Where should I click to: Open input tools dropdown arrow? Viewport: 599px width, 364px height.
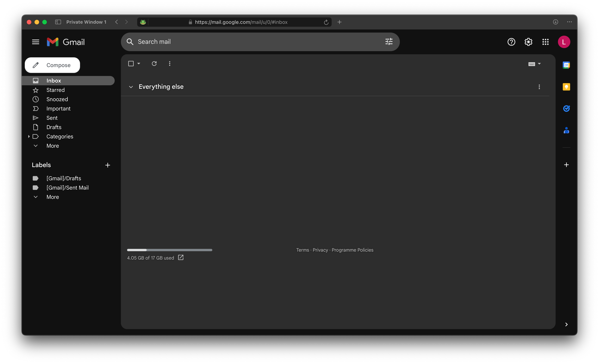(539, 64)
